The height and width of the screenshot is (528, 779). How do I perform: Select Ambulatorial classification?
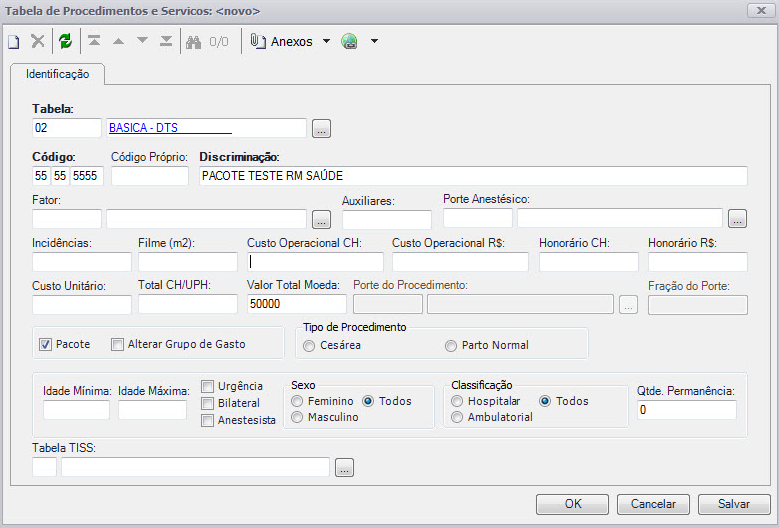457,417
